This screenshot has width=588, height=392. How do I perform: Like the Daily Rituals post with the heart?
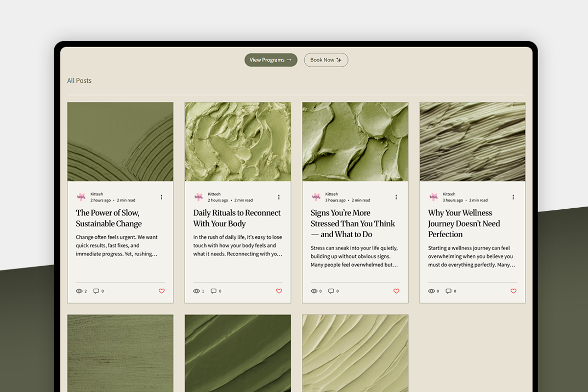(x=279, y=291)
